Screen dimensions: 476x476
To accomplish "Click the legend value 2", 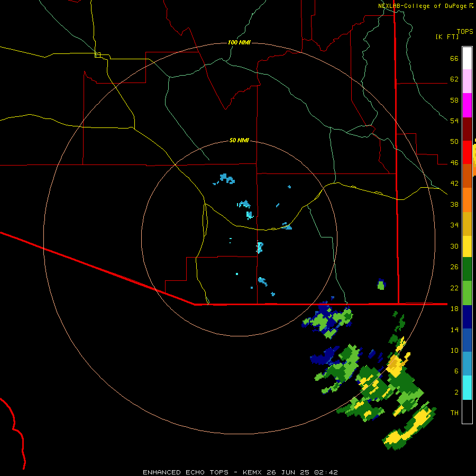I will (x=456, y=392).
